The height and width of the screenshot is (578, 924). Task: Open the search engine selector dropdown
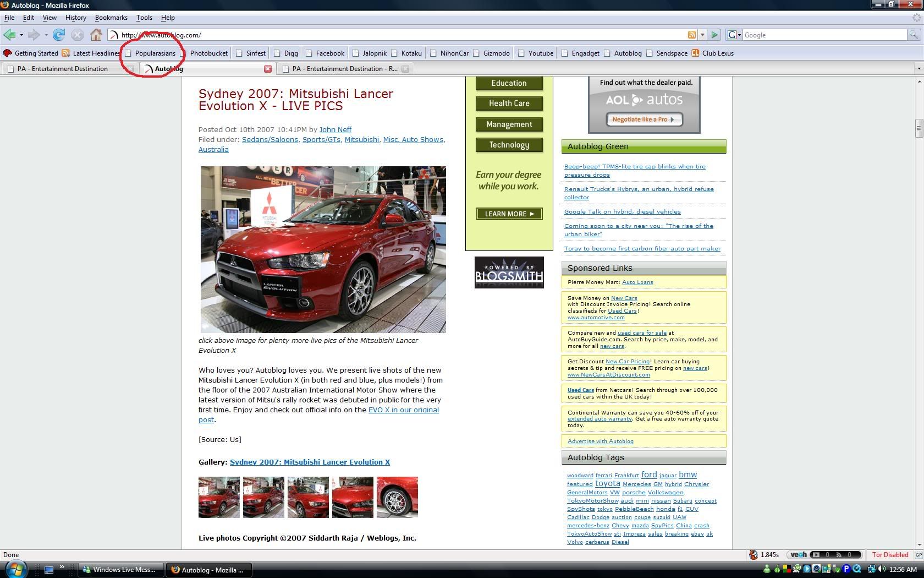(734, 35)
